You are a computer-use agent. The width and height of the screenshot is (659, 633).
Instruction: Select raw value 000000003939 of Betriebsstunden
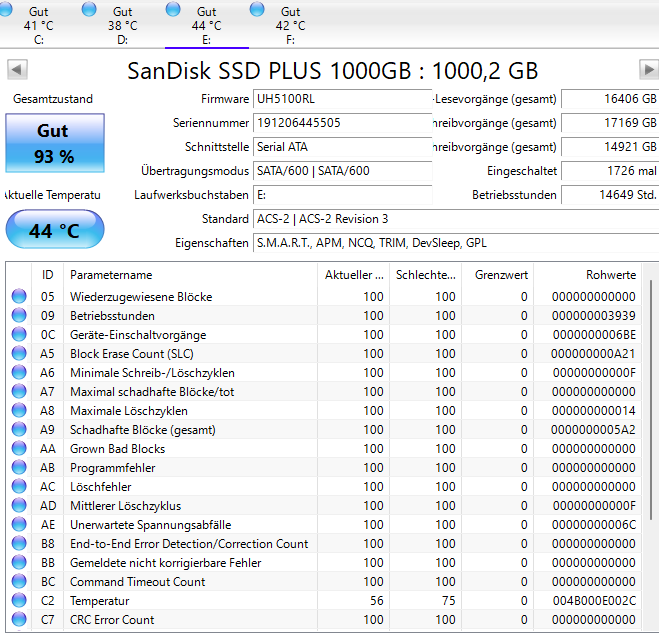click(x=593, y=316)
